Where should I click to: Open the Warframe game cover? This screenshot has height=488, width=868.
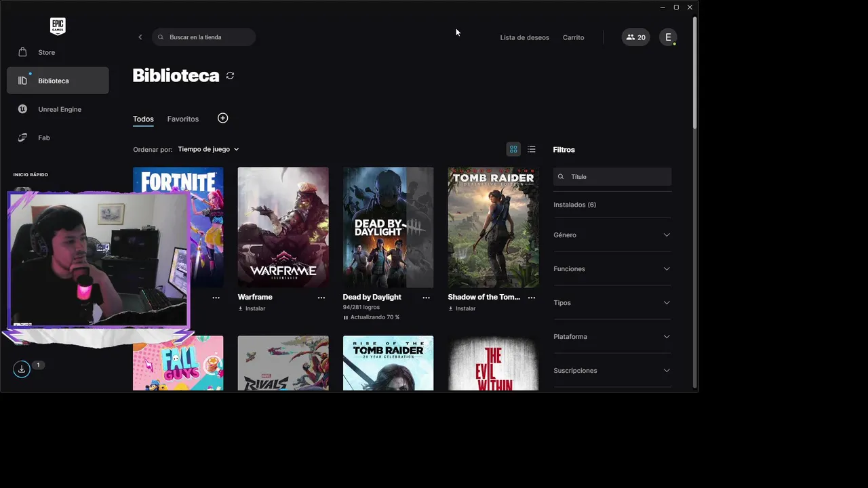[283, 228]
